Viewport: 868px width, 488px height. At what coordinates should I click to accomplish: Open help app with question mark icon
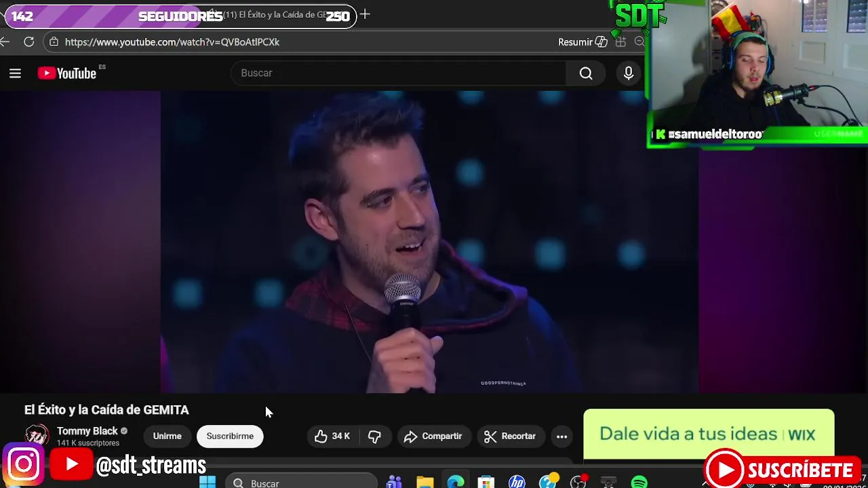(548, 483)
